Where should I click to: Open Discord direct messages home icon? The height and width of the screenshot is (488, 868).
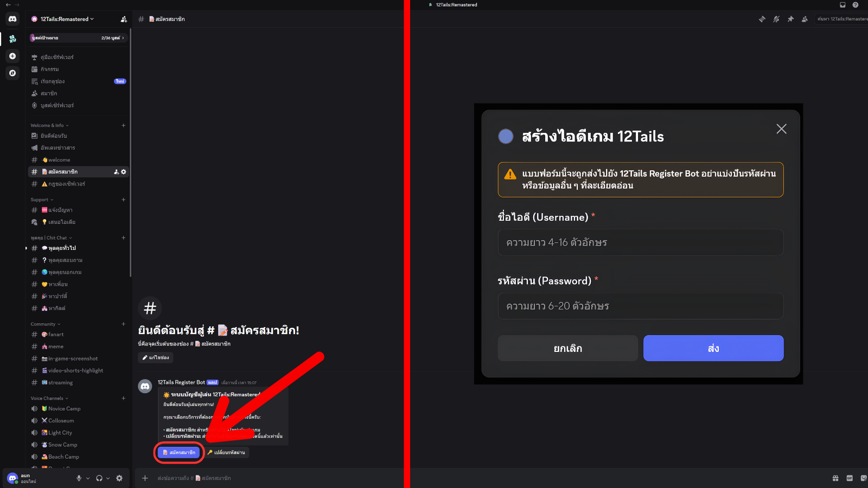click(x=12, y=19)
